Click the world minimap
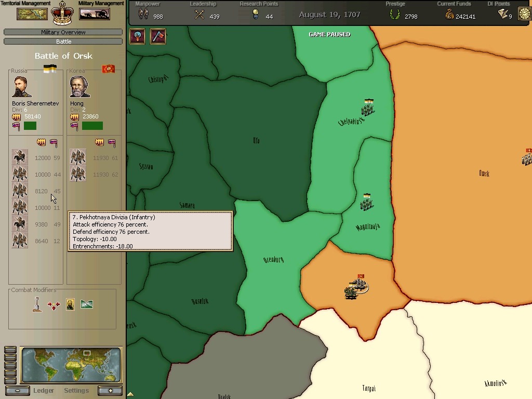532x399 pixels. [x=71, y=365]
